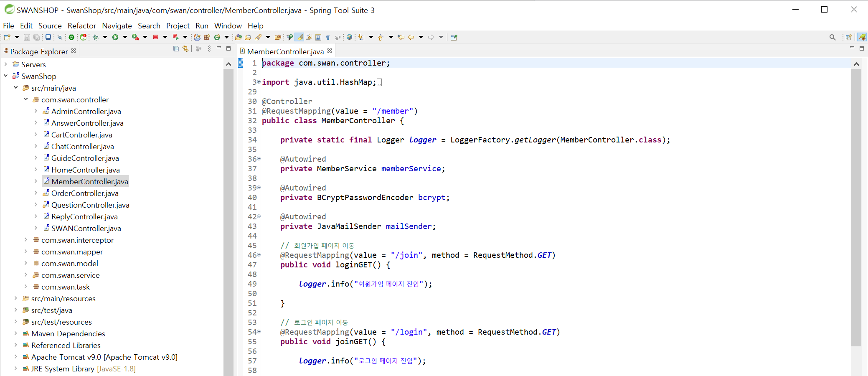Select JRE System Library node
This screenshot has height=376, width=868.
pyautogui.click(x=83, y=368)
